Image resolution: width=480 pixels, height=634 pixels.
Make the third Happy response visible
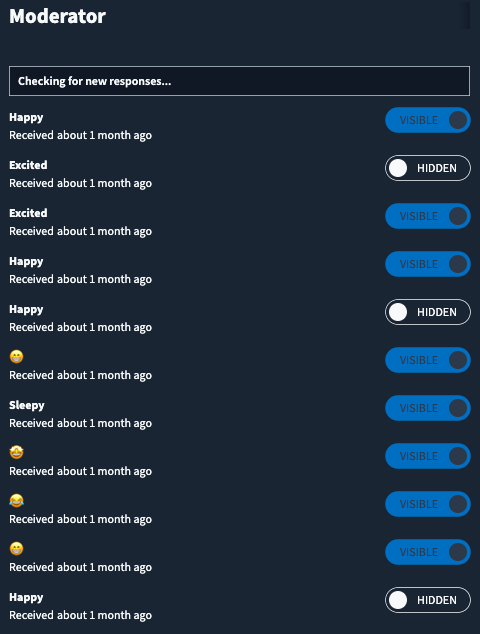coord(428,312)
